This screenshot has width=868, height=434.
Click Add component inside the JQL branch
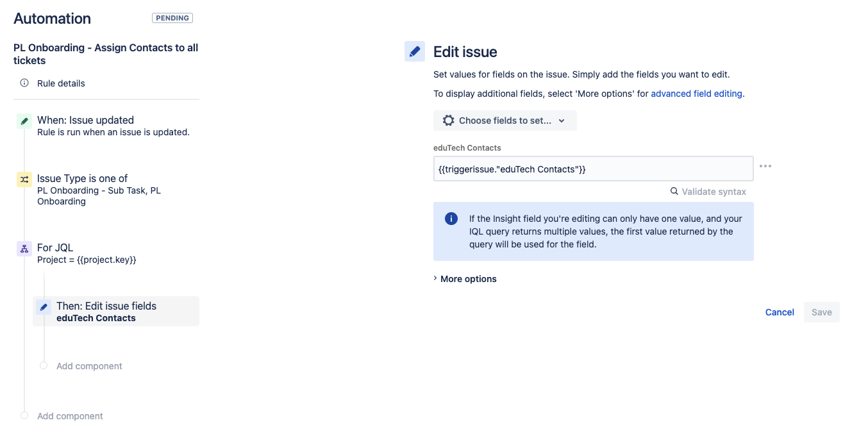[89, 366]
